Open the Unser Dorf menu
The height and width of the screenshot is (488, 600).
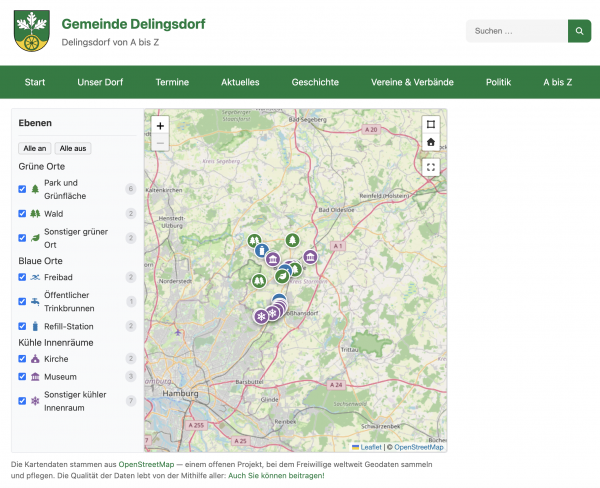pyautogui.click(x=100, y=82)
